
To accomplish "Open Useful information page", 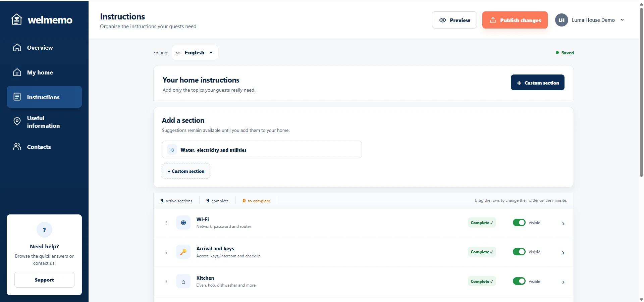I will (44, 122).
